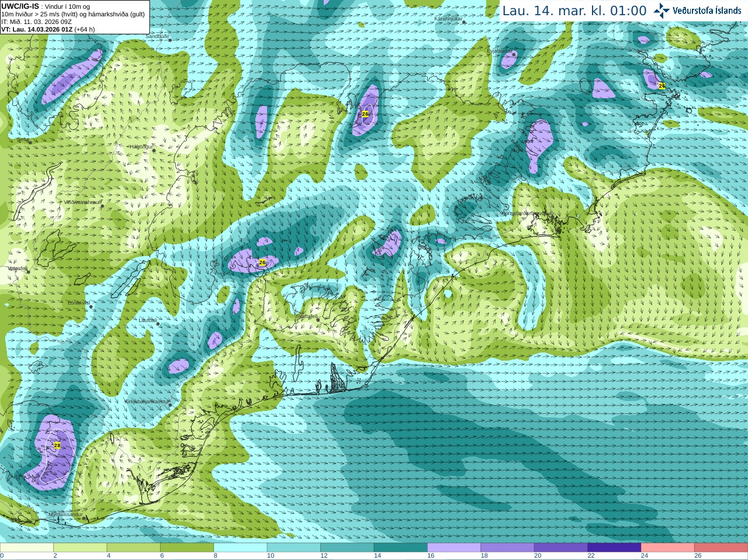Click the 12–14 m/s teal legend swatch

(347, 548)
